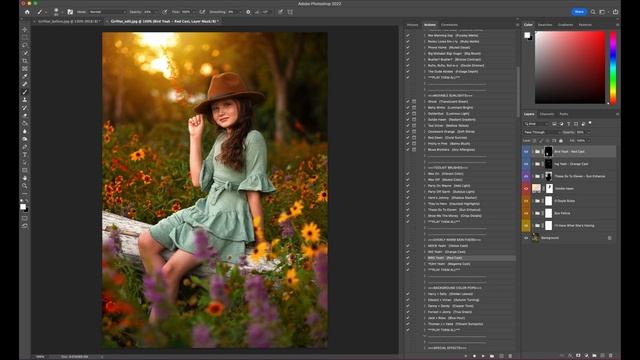This screenshot has width=640, height=360.
Task: Toggle dialog box for Pretty in Pink action
Action: [414, 144]
